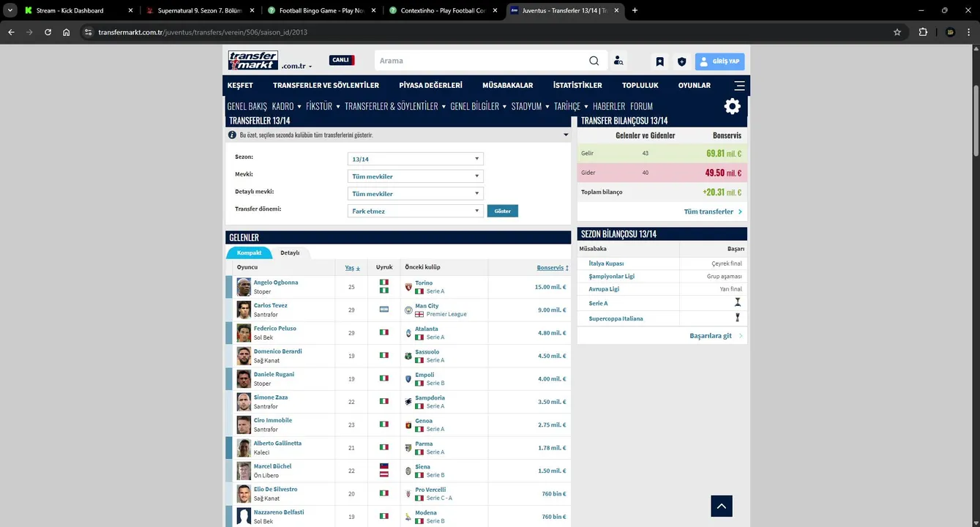Open the browser extensions icon

[923, 32]
